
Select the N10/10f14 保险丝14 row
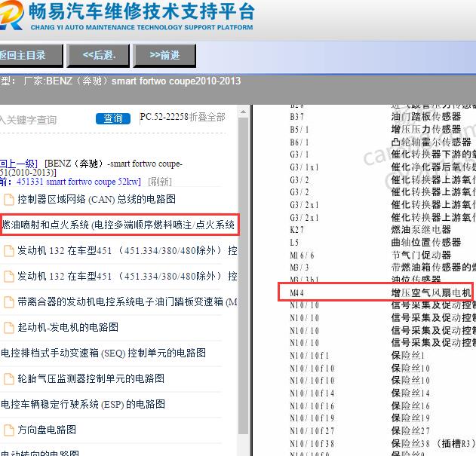[x=360, y=393]
